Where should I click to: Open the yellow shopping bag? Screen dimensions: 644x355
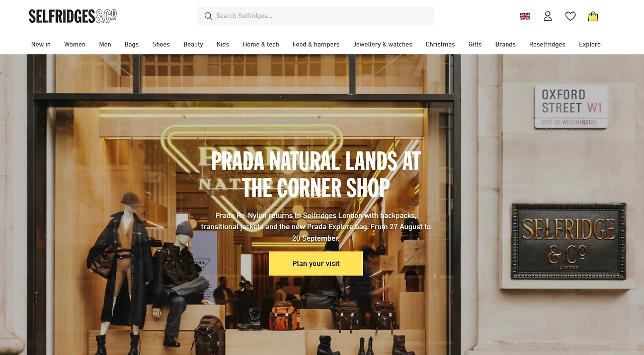(x=593, y=16)
